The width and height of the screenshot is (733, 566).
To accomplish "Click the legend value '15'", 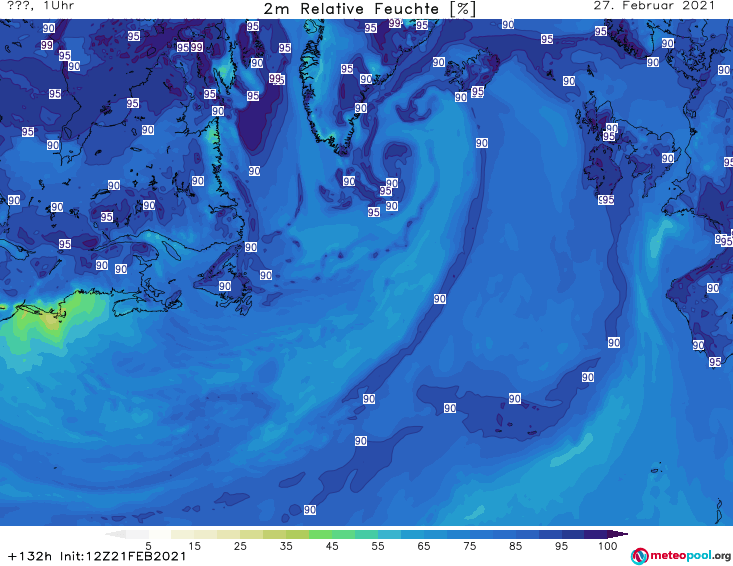I will (x=194, y=546).
